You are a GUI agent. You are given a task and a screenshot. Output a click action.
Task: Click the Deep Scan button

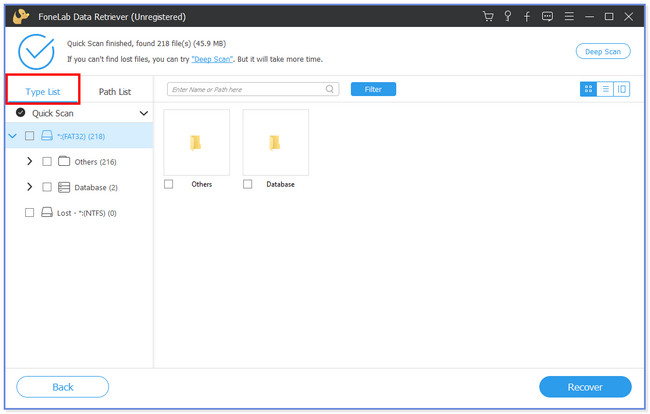[x=603, y=51]
